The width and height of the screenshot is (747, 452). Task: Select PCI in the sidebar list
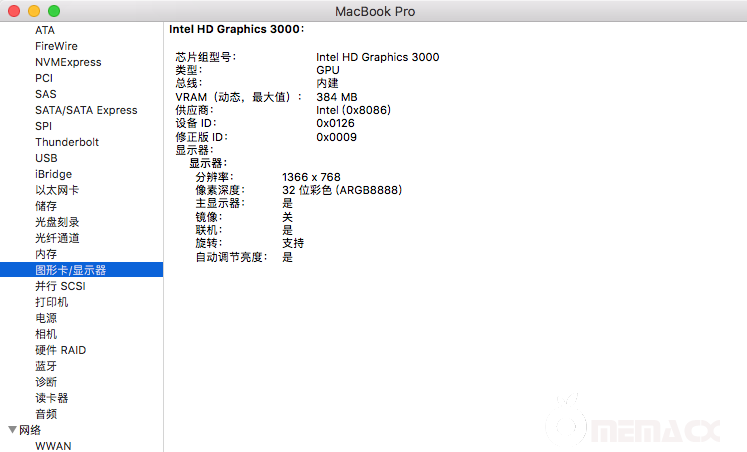pyautogui.click(x=44, y=78)
